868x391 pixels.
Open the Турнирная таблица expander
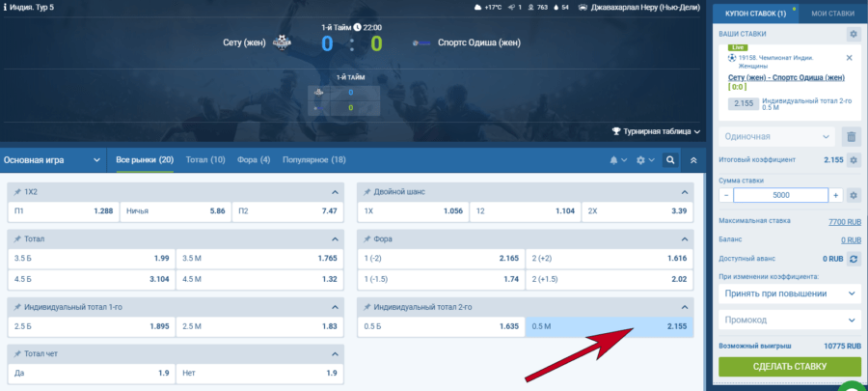657,131
